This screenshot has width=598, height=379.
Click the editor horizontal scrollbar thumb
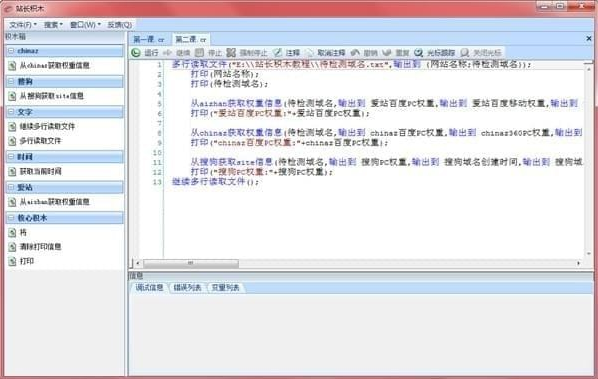pyautogui.click(x=190, y=263)
